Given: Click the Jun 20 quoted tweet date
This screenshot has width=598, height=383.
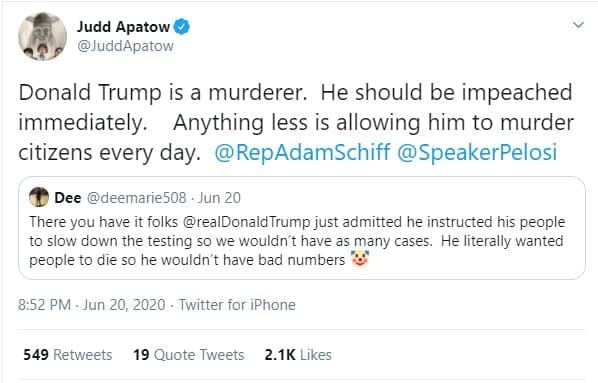Looking at the screenshot, I should coord(219,198).
